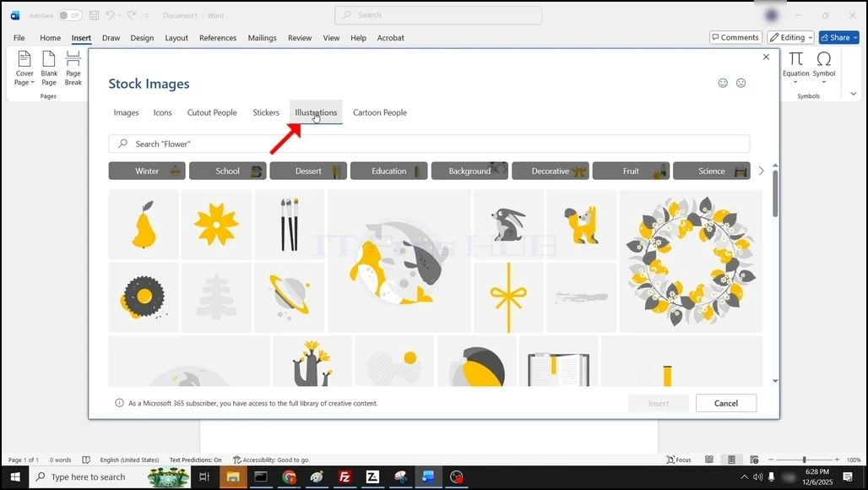Open the Equation menu
The image size is (868, 490).
tap(795, 68)
